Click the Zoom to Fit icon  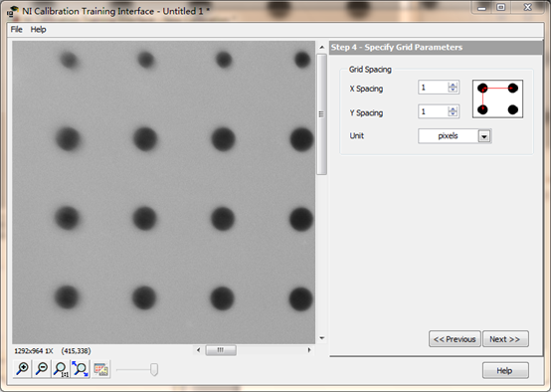[81, 369]
